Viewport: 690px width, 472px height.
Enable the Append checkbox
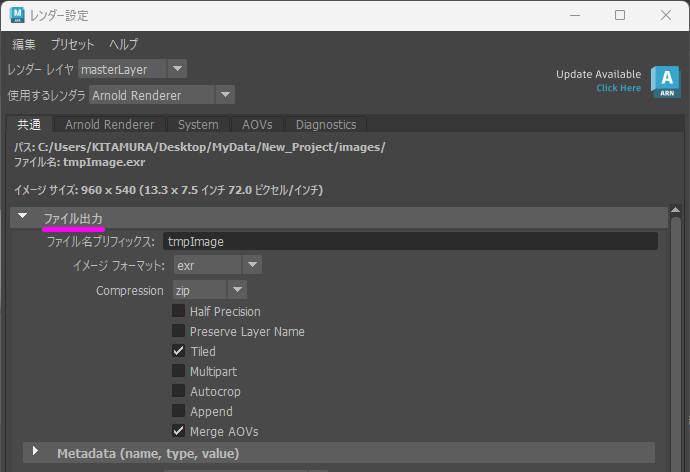pyautogui.click(x=178, y=411)
